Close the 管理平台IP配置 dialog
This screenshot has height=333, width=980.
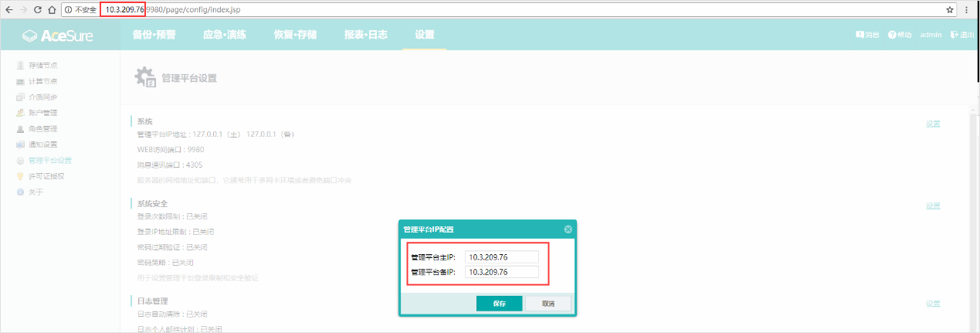click(568, 229)
